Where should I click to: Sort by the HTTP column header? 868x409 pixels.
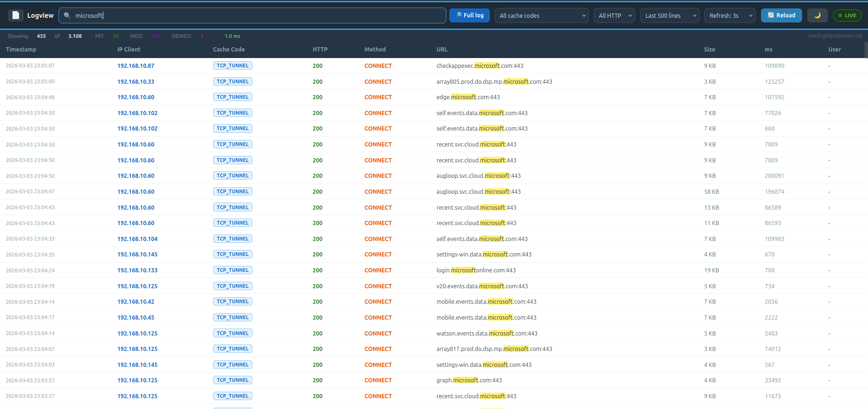coord(320,49)
